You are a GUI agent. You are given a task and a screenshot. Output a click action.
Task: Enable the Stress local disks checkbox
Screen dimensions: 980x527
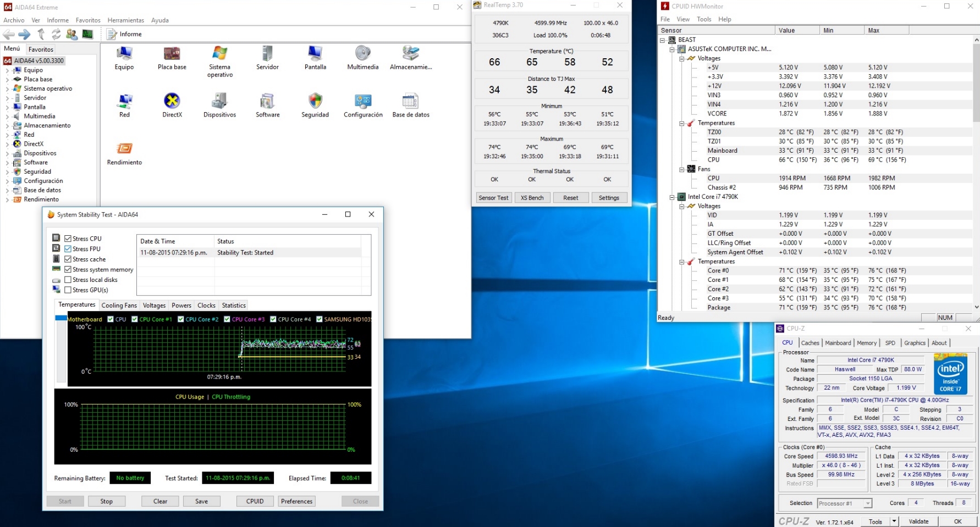68,280
